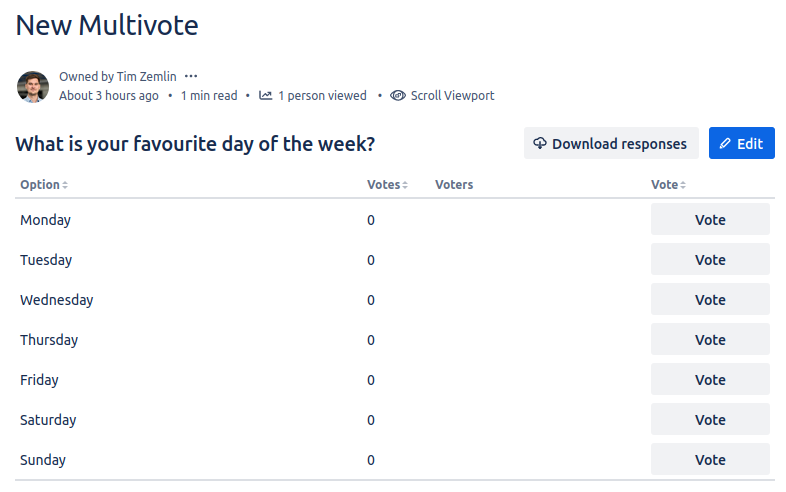The image size is (786, 492).
Task: Cast a vote for Friday
Action: (x=710, y=380)
